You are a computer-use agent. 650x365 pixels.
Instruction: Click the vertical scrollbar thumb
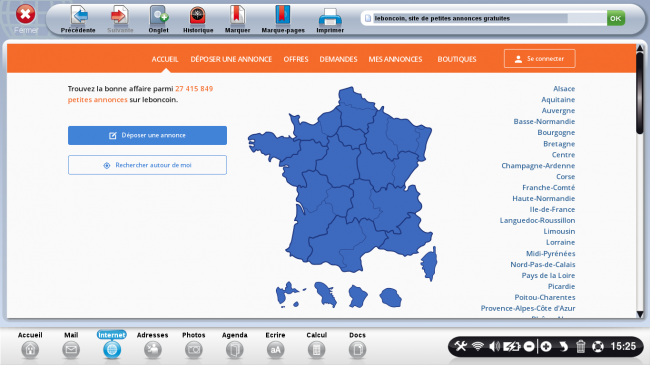point(640,93)
